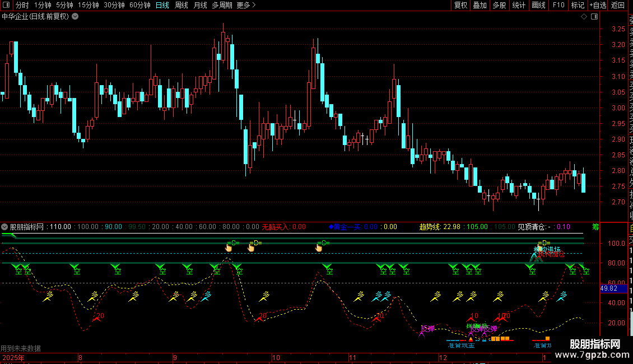
Task: Click the diamond marker icon above the chart
Action: [x=584, y=17]
